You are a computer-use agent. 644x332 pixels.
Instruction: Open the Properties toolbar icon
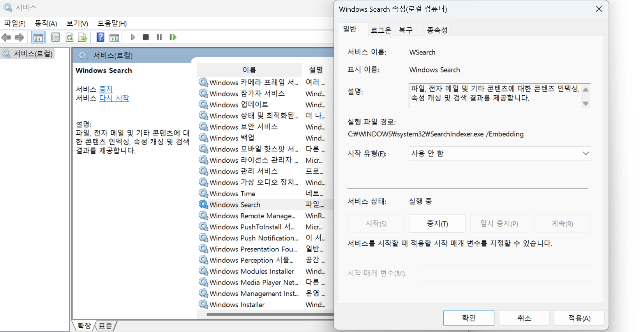click(x=55, y=37)
